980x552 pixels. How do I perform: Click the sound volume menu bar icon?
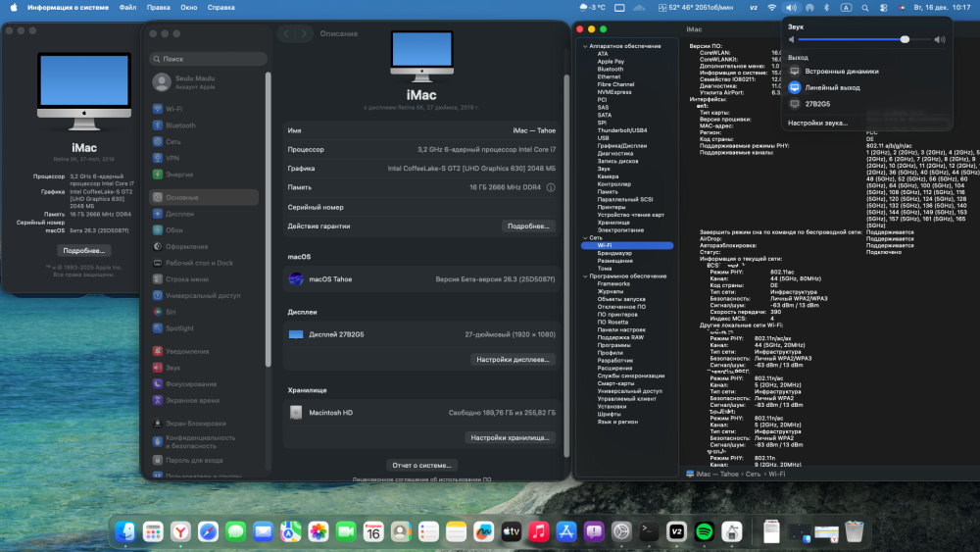791,8
